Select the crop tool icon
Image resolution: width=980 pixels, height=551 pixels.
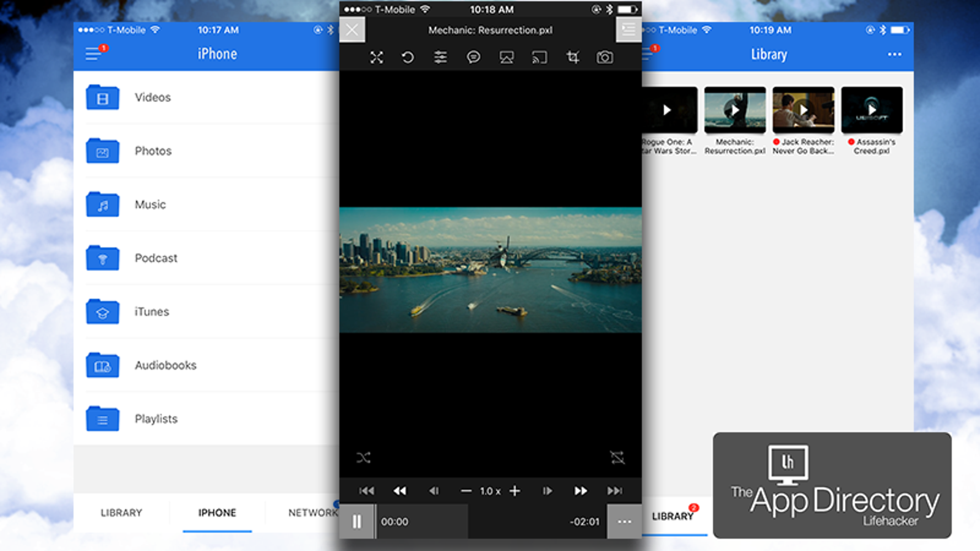pos(573,58)
